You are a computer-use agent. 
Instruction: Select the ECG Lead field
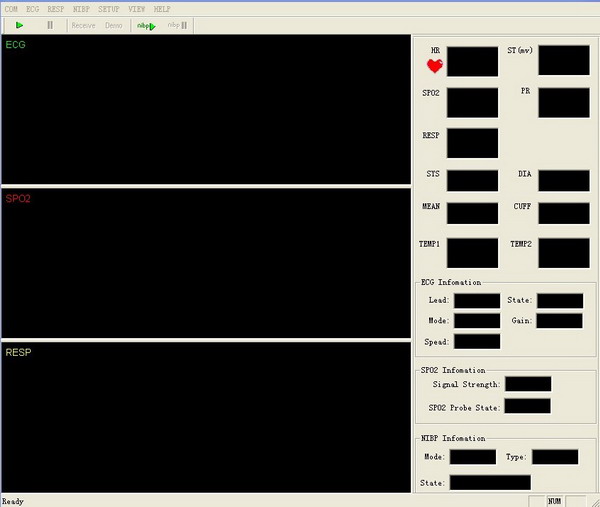477,300
